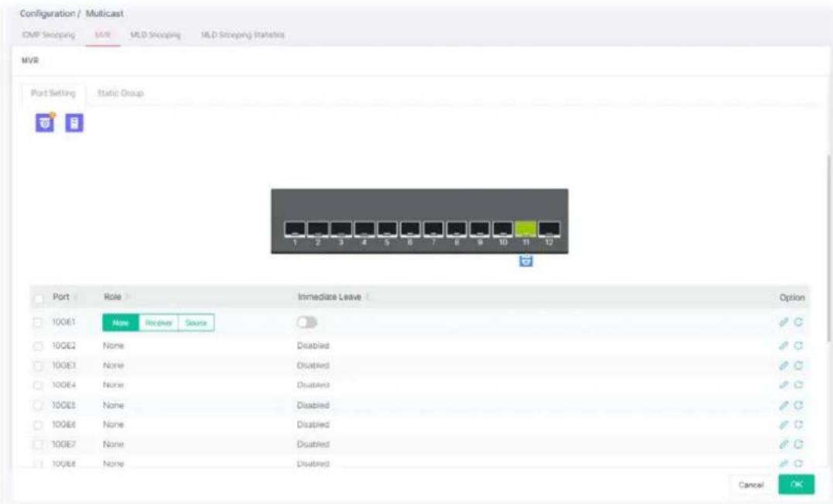833x504 pixels.
Task: Select port 2 on the switch diagram
Action: pyautogui.click(x=317, y=229)
